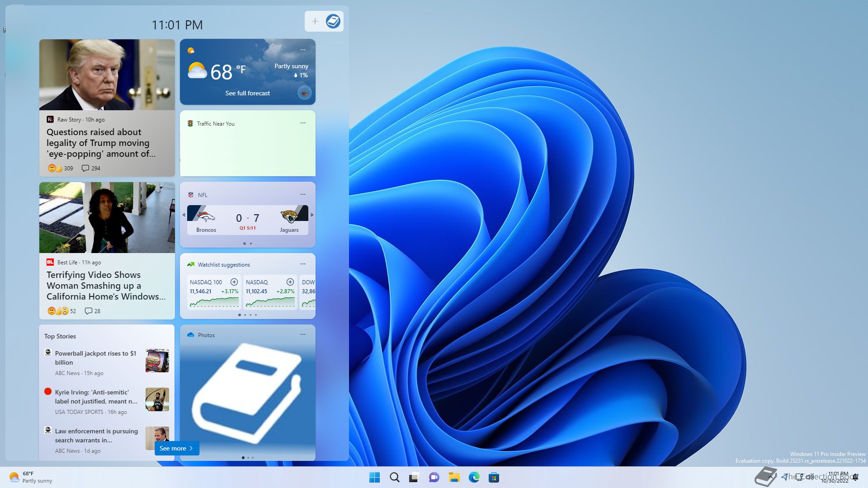Click the Watchlist suggestions chart icon
Viewport: 868px width, 488px height.
(191, 264)
